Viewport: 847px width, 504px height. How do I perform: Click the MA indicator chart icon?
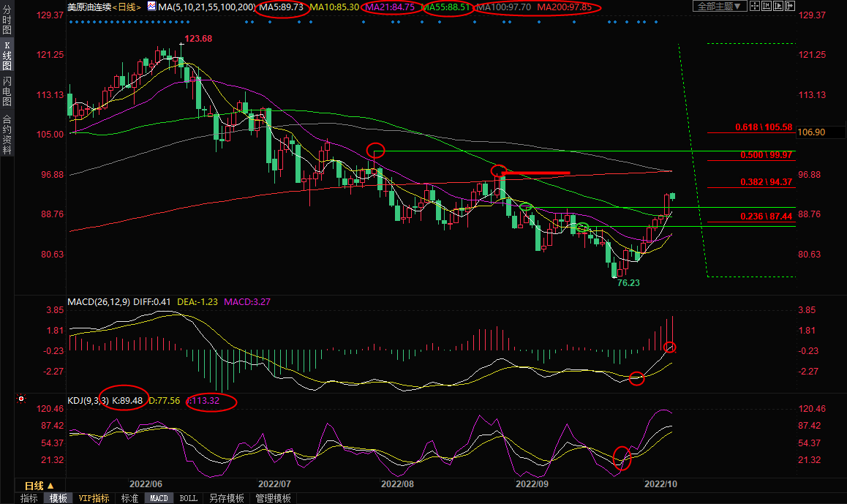[x=151, y=7]
